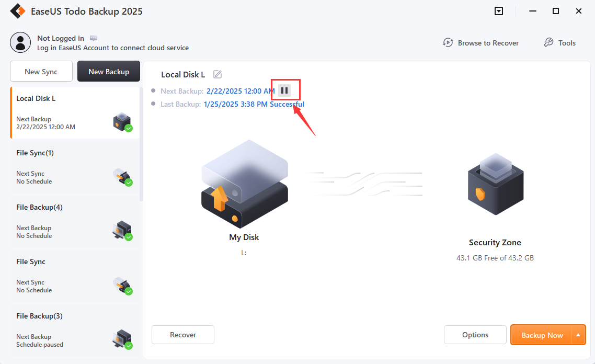This screenshot has height=364, width=595.
Task: Click the last backup 1/25/2025 3:38 PM Successful link
Action: (x=254, y=104)
